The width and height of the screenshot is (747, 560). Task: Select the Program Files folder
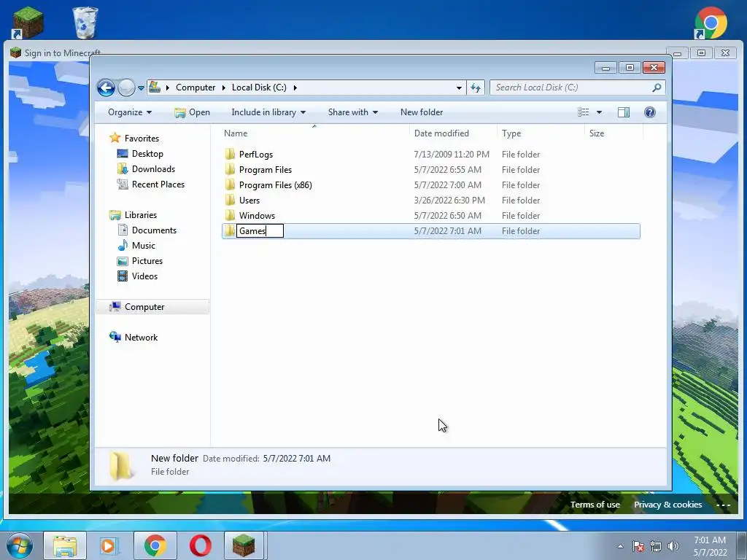point(266,169)
